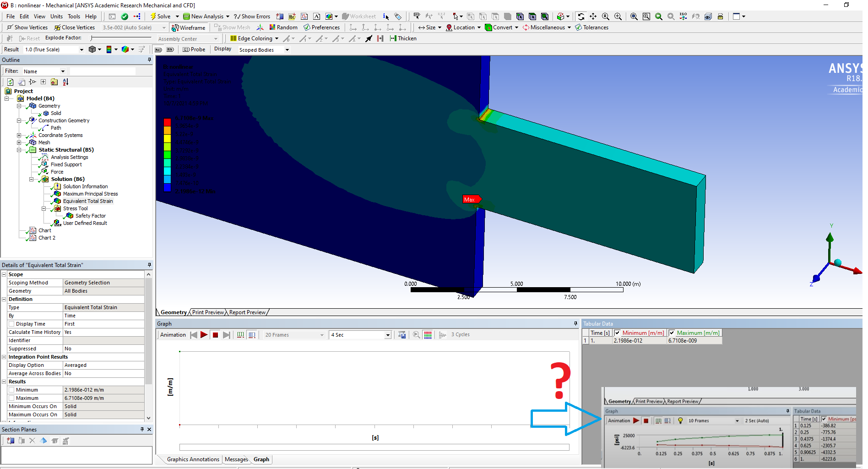The height and width of the screenshot is (469, 868).
Task: Open the View menu
Action: (39, 16)
